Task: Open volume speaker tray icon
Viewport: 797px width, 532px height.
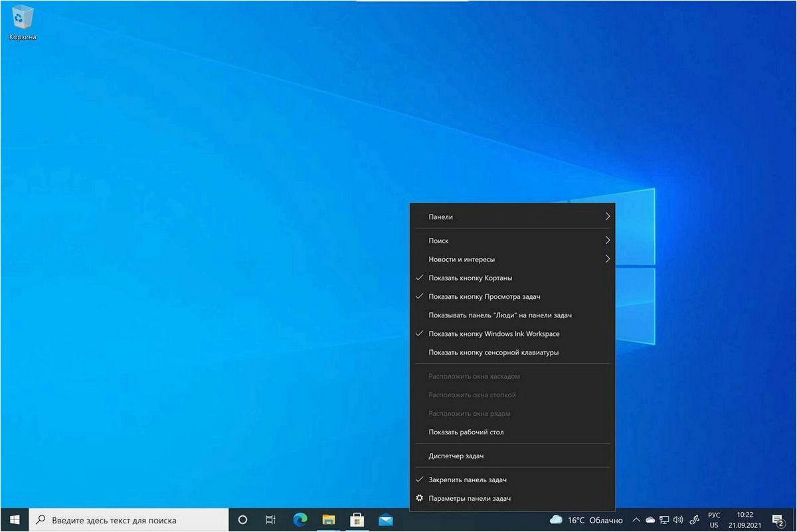Action: point(677,520)
